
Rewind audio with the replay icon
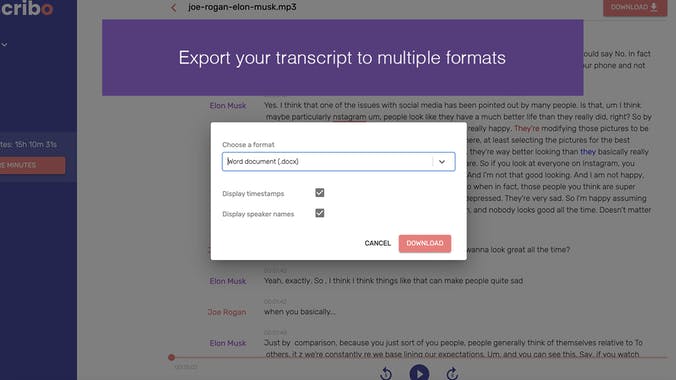[386, 374]
